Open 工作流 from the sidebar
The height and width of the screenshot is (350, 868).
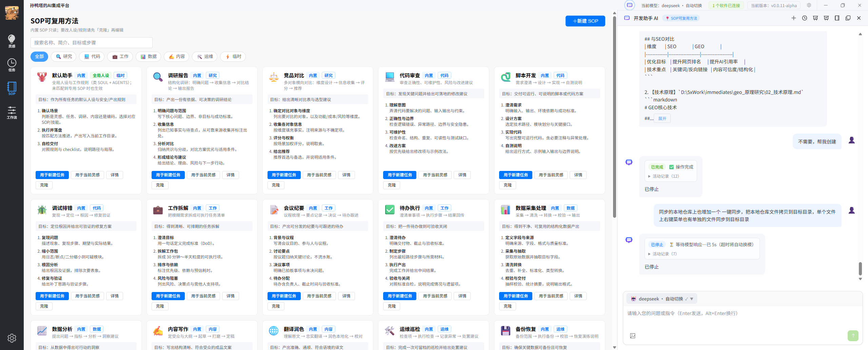tap(12, 112)
